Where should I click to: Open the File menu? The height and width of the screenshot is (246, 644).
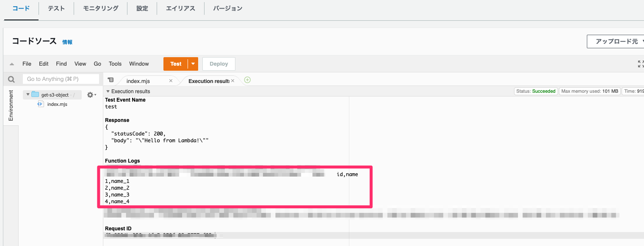(27, 64)
